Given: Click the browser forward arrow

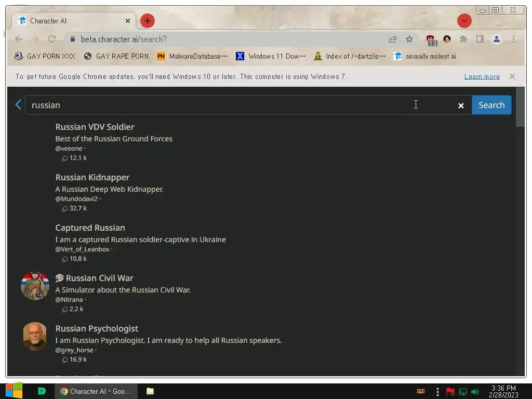Looking at the screenshot, I should tap(35, 39).
